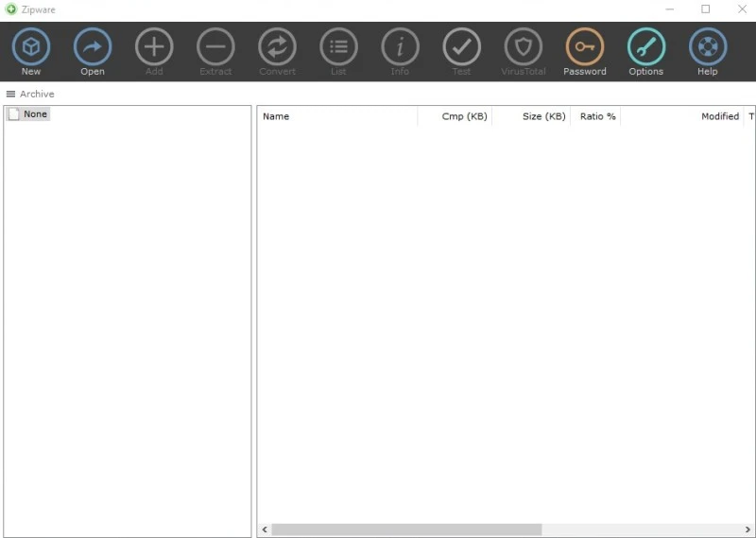The image size is (756, 538).
Task: Sort by the Cmp (KB) column header
Action: click(x=455, y=116)
